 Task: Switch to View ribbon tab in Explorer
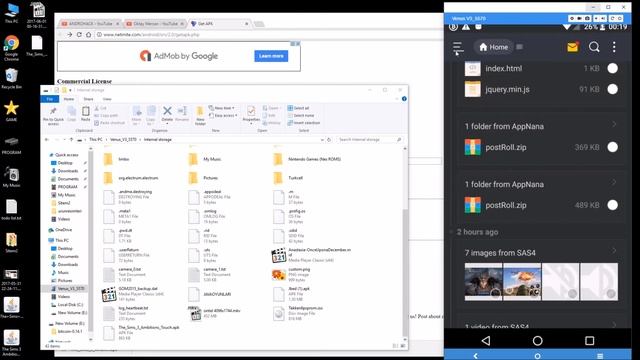[x=107, y=99]
